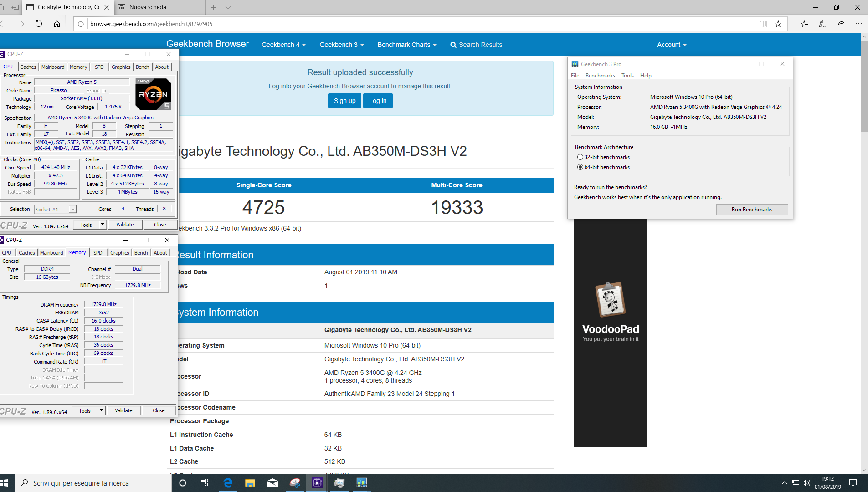The width and height of the screenshot is (868, 492).
Task: Go back with the browser back arrow
Action: tap(3, 24)
